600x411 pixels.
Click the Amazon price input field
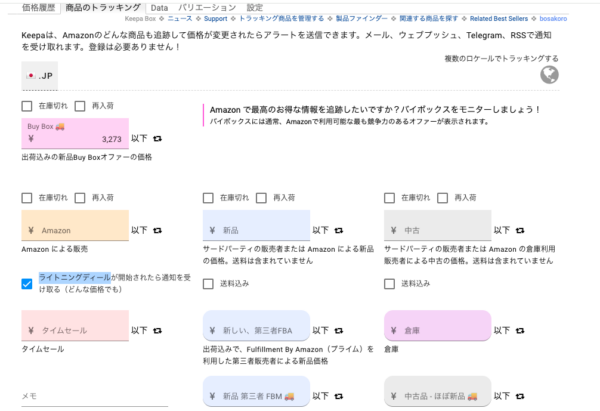coord(74,230)
